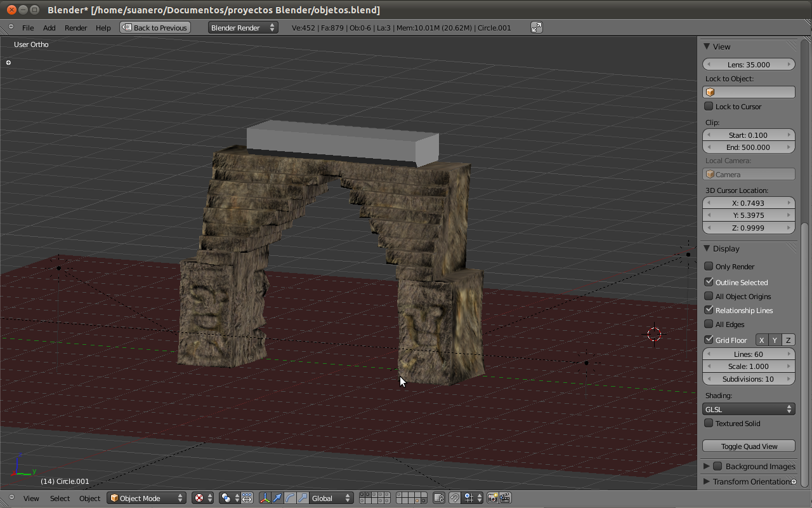Toggle the 3D manipulator axes icon
The width and height of the screenshot is (812, 508).
tap(265, 498)
